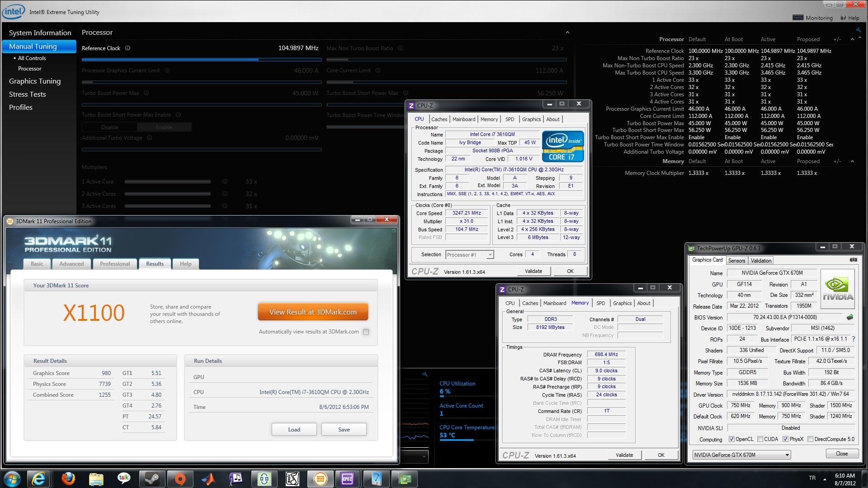Open the dropdown below the XTU monitoring graph

click(424, 457)
